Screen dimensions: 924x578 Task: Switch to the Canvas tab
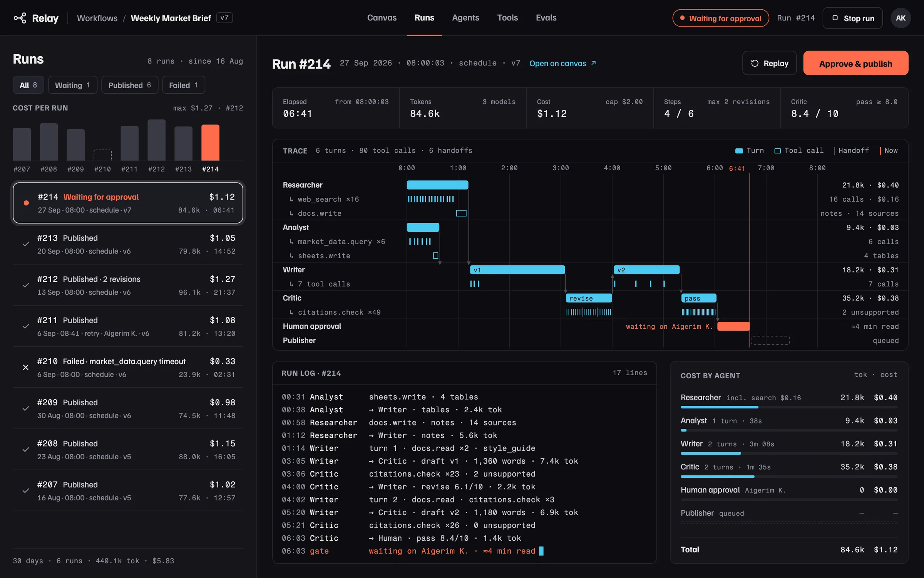click(x=382, y=18)
